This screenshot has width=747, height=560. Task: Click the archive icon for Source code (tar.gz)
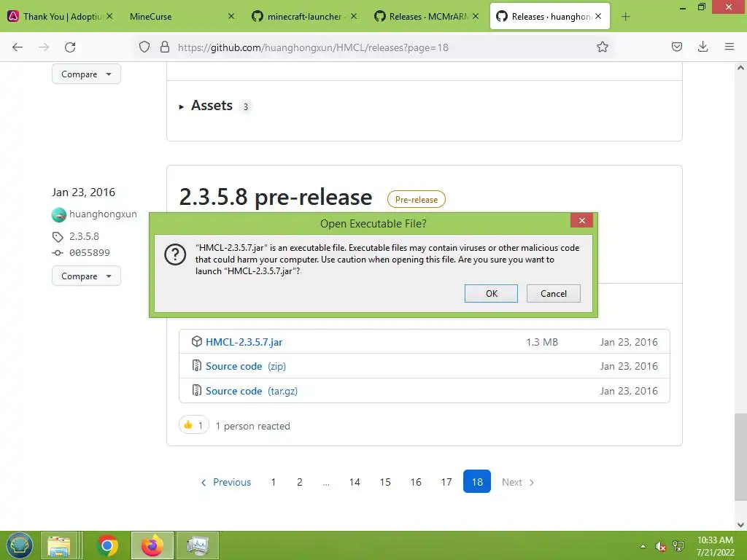197,391
